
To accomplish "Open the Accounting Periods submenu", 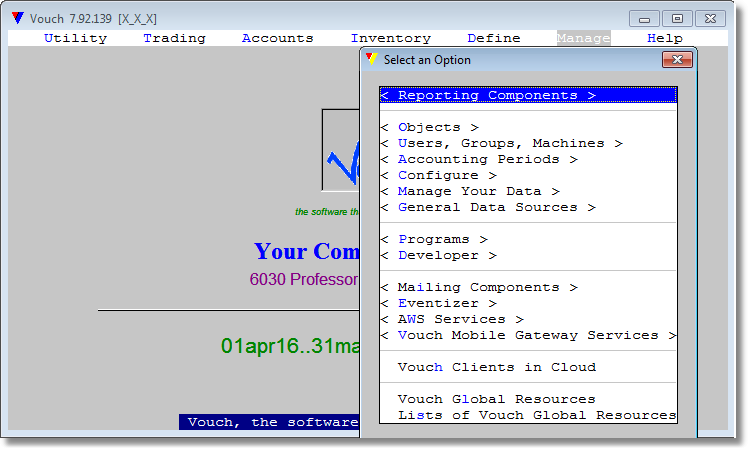I will pyautogui.click(x=528, y=159).
